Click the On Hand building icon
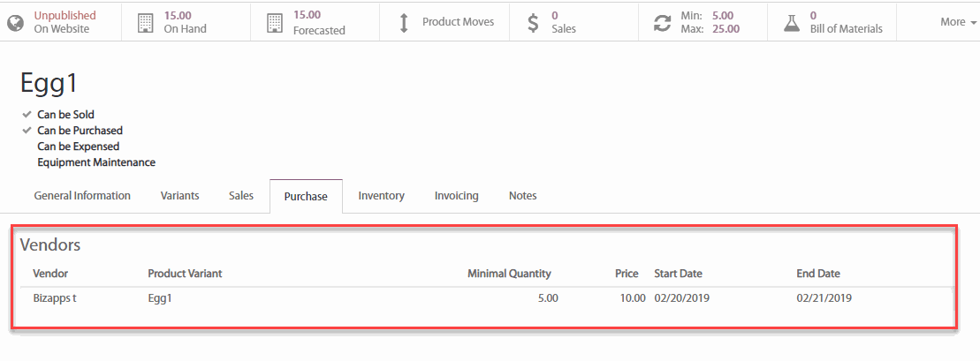Viewport: 980px width, 361px height. [x=146, y=22]
